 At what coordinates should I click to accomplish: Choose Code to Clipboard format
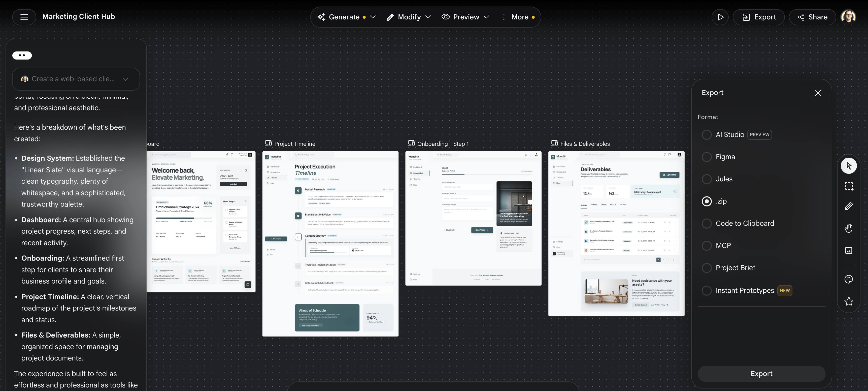(707, 223)
